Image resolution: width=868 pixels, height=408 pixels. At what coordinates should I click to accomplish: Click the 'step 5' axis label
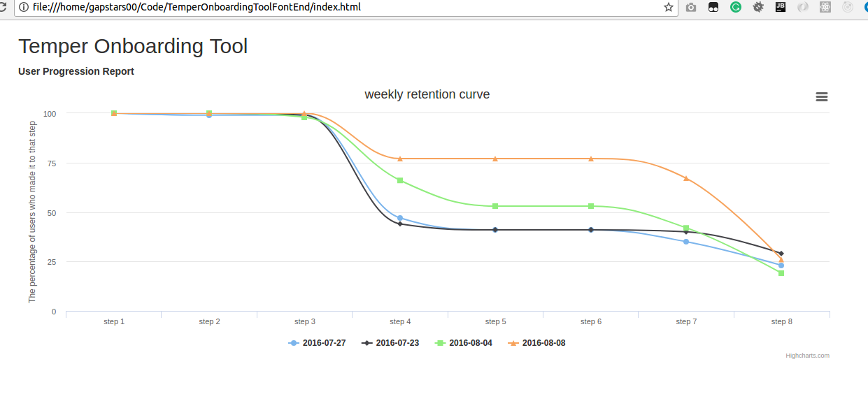click(495, 322)
